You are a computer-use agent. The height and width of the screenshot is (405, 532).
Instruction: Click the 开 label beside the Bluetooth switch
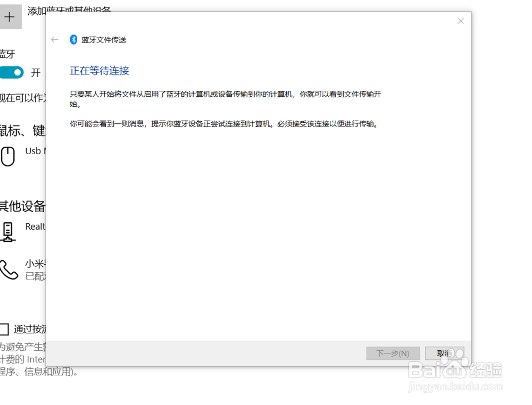click(36, 72)
